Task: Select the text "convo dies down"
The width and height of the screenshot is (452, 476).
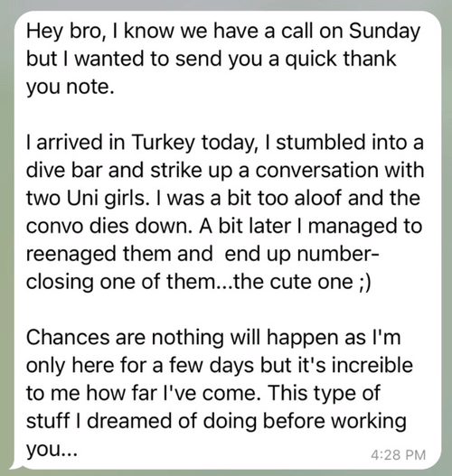Action: tap(109, 226)
